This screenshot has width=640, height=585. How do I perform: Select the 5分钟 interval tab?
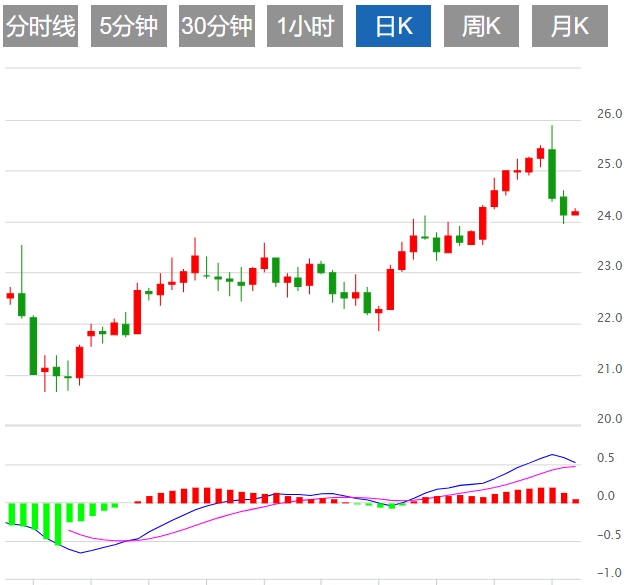tap(129, 26)
